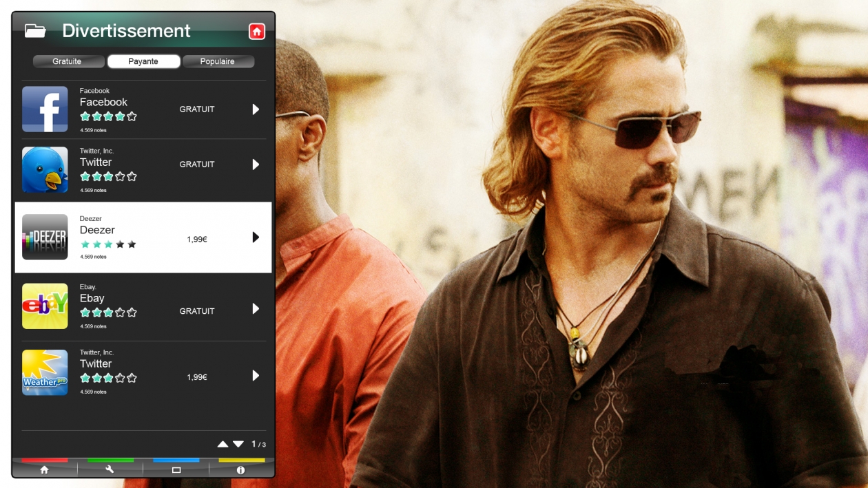
Task: Go to previous page with up arrow
Action: click(223, 445)
